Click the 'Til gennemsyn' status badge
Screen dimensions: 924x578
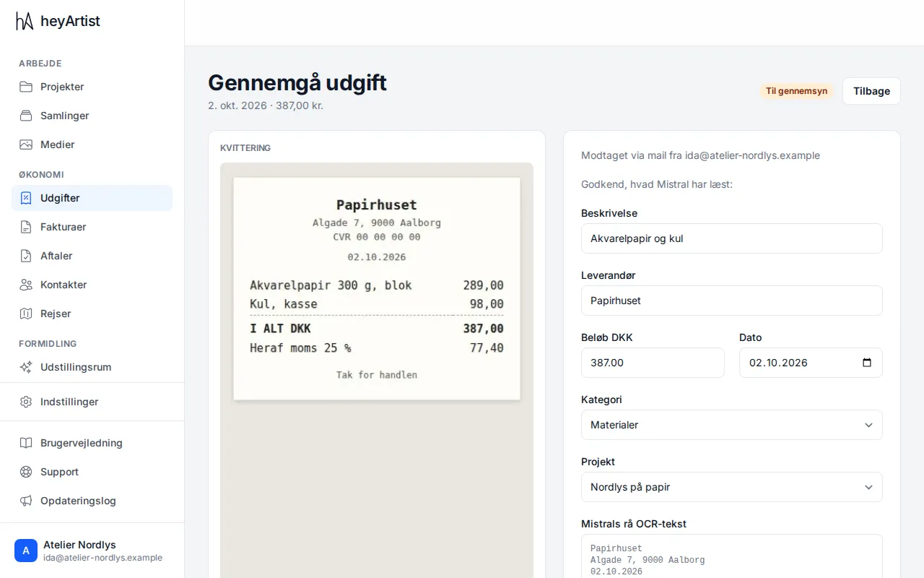pos(797,91)
